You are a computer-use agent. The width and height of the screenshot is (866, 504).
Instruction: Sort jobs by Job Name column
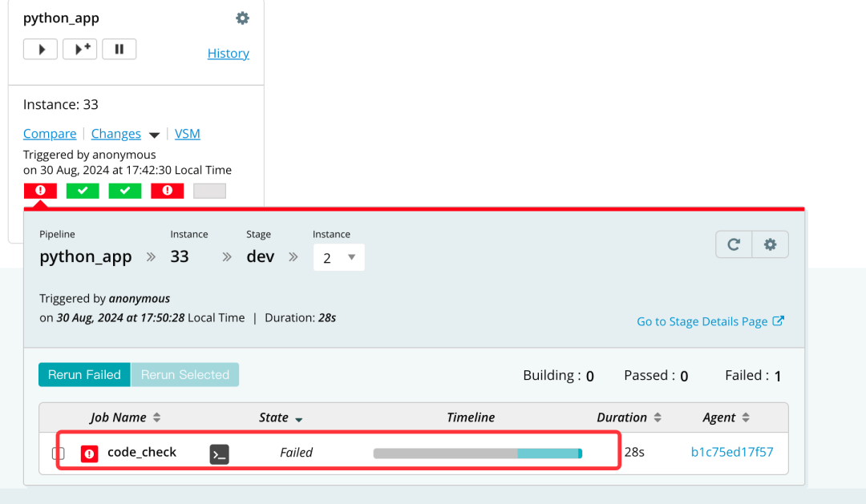125,417
